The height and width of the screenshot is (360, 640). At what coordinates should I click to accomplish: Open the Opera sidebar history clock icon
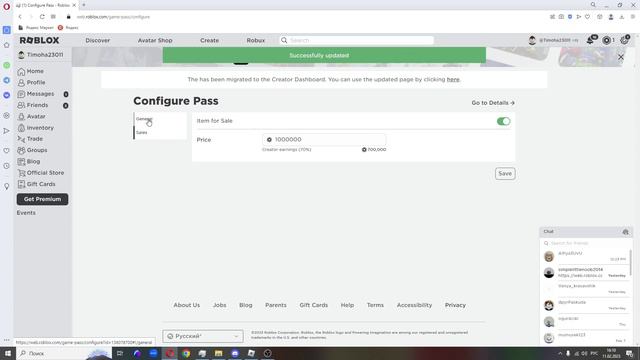6,166
